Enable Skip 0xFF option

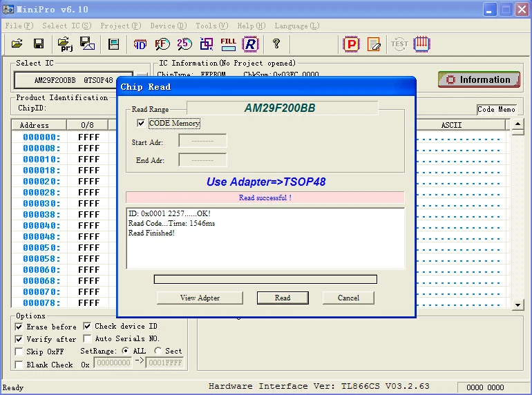19,351
